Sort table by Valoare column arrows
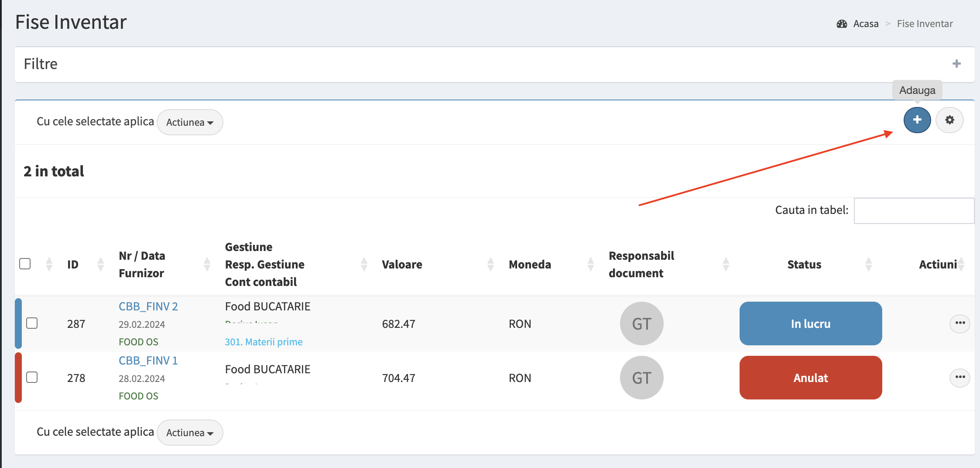This screenshot has width=980, height=468. click(x=490, y=264)
